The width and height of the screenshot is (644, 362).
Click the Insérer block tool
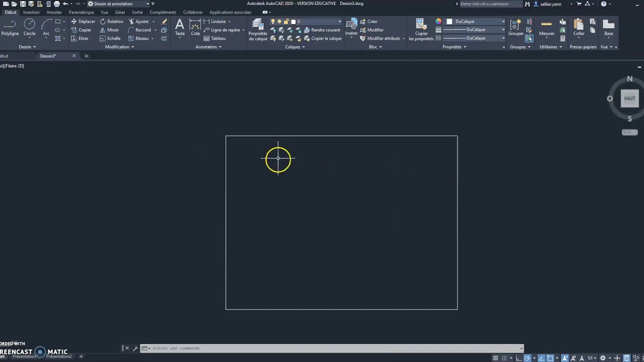point(351,27)
